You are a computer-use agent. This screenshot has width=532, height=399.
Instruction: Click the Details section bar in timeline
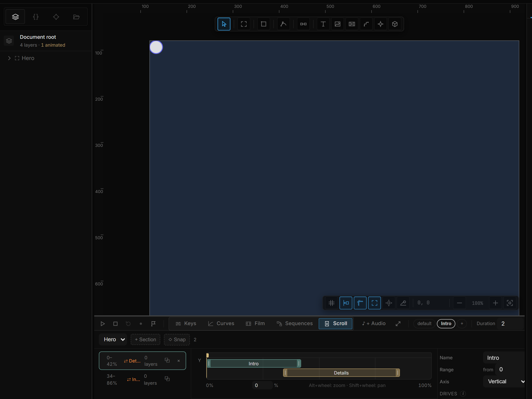tap(341, 373)
